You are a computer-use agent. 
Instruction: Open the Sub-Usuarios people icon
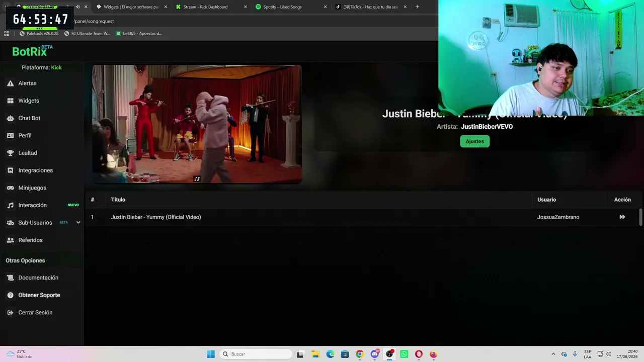coord(10,223)
